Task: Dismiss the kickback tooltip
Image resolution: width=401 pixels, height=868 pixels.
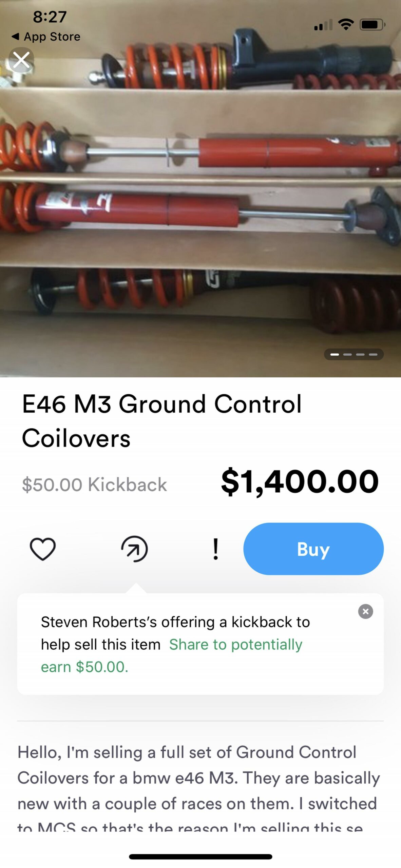Action: coord(365,611)
